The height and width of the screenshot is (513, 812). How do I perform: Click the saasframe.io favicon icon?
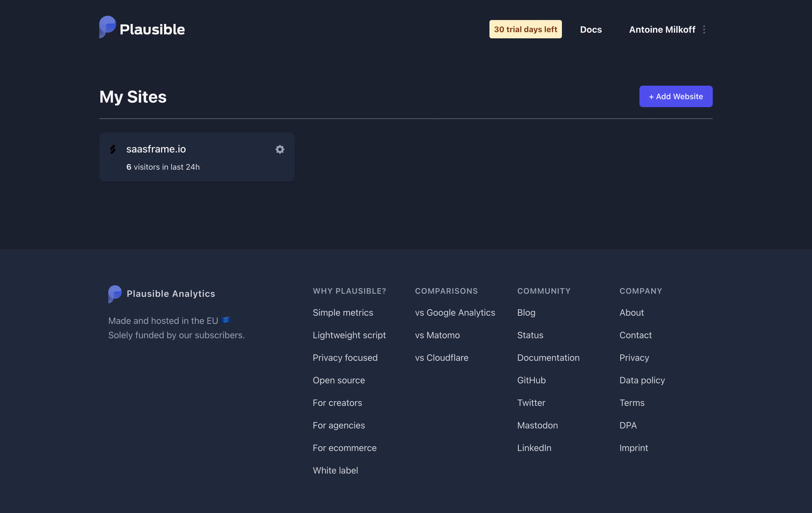[x=112, y=149]
